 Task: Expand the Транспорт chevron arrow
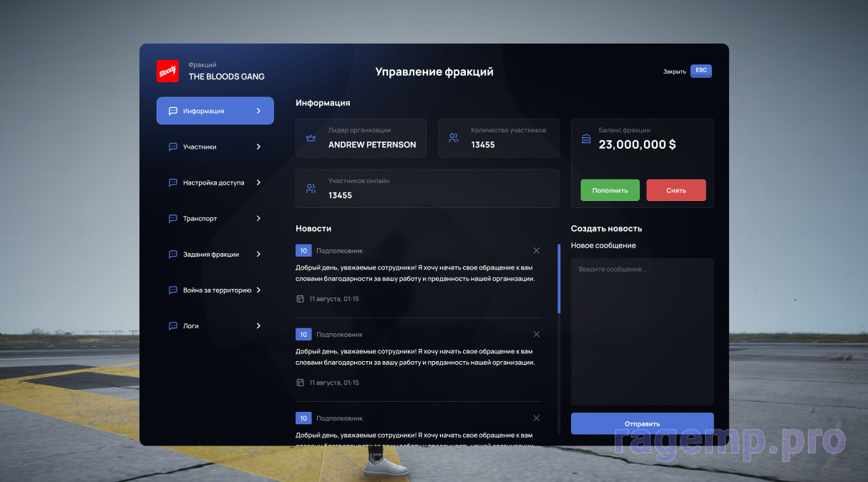258,218
